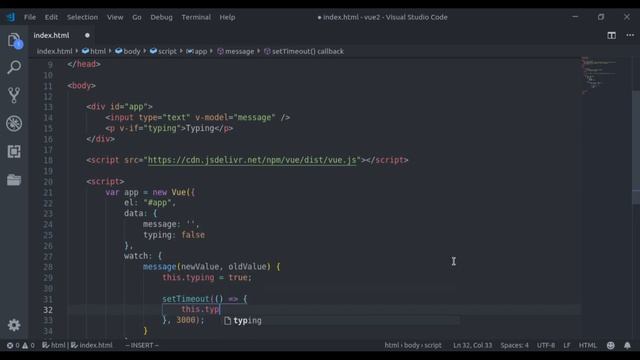Screen dimensions: 640x360
Task: Click 'var app = new Vue({' line
Action: click(150, 192)
